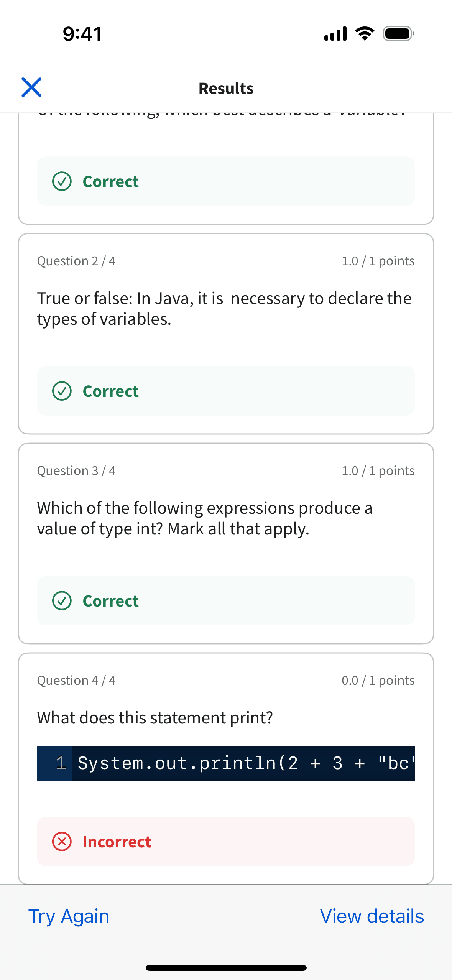The height and width of the screenshot is (980, 452).
Task: Tap the cellular signal icon in the status bar
Action: (x=334, y=33)
